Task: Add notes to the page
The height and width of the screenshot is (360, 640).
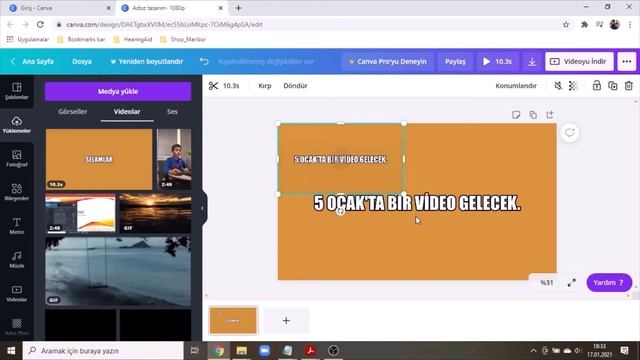Action: click(x=516, y=115)
